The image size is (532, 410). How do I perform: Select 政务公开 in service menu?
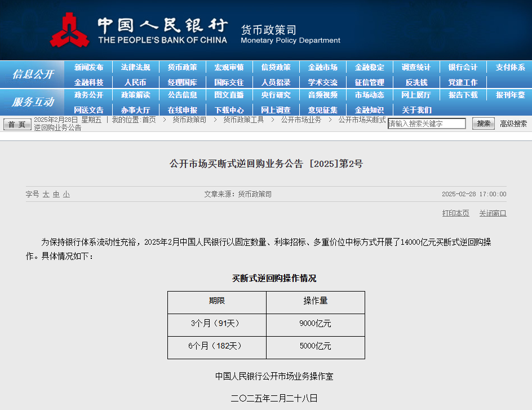click(x=88, y=95)
